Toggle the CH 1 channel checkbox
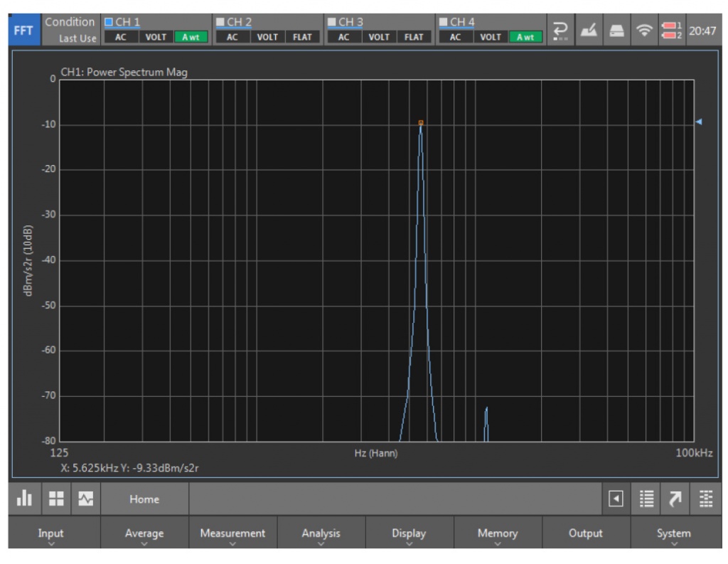The width and height of the screenshot is (728, 564). pyautogui.click(x=109, y=22)
